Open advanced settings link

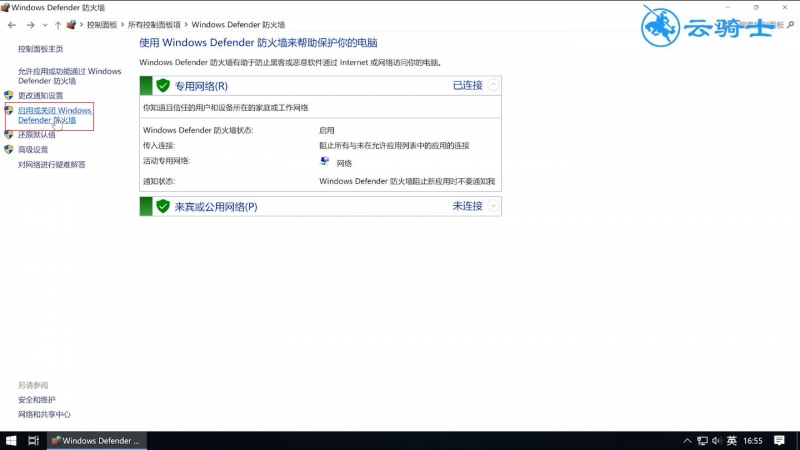coord(33,149)
